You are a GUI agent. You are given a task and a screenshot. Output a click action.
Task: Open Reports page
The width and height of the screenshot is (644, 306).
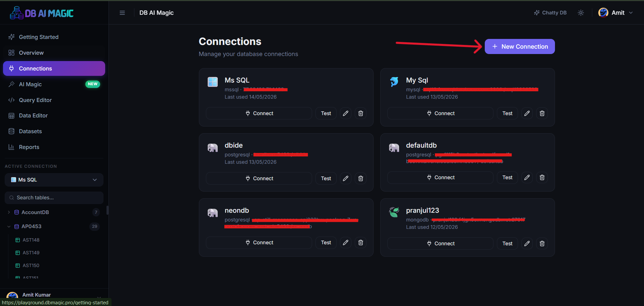click(54, 147)
